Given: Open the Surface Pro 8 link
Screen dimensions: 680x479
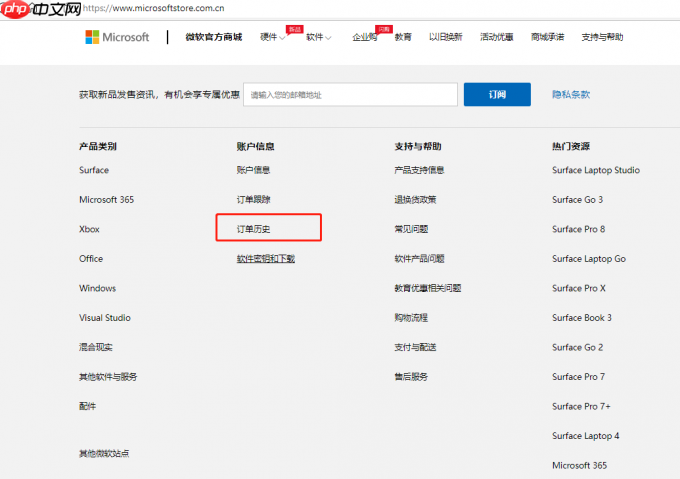Looking at the screenshot, I should 579,229.
